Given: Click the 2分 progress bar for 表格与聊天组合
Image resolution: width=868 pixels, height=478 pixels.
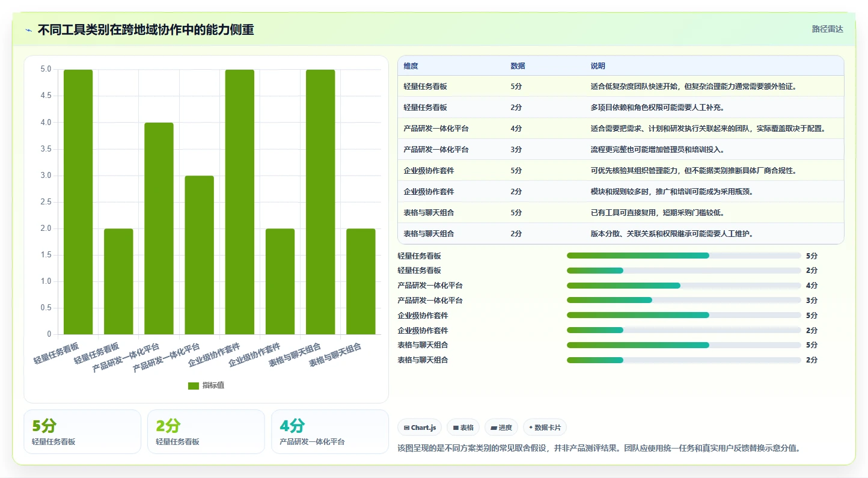Looking at the screenshot, I should (684, 360).
